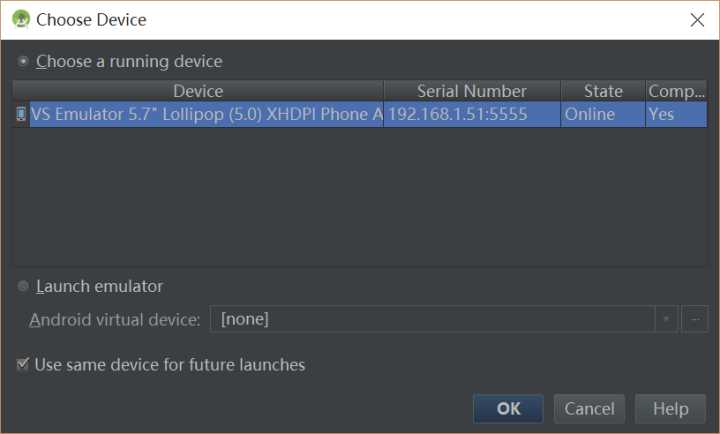The width and height of the screenshot is (720, 434).
Task: Click the Compatible column header
Action: click(676, 91)
